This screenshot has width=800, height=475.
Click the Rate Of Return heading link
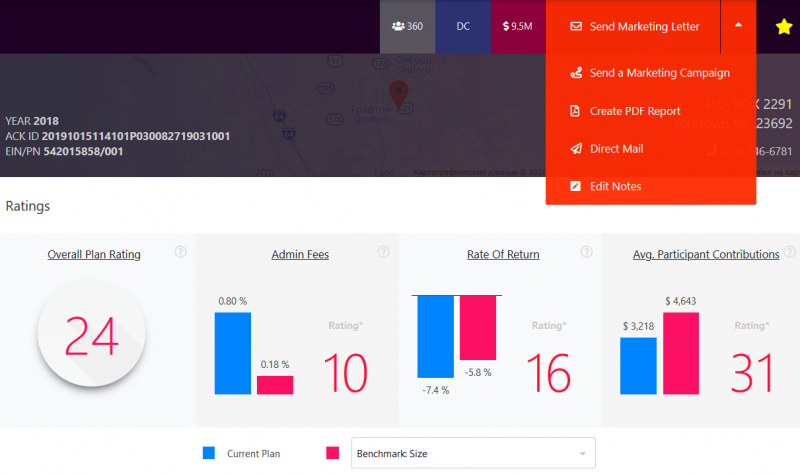tap(503, 255)
